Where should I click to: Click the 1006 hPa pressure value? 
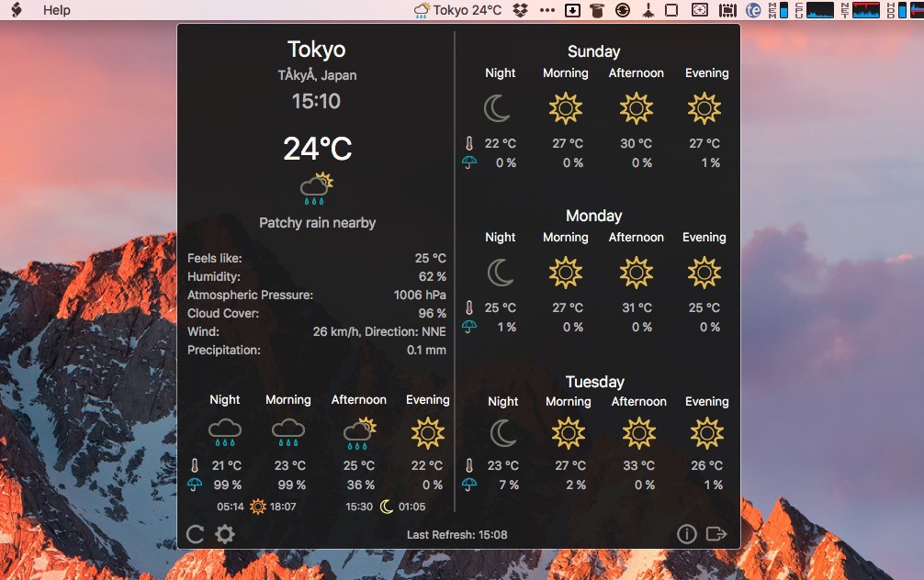coord(420,295)
